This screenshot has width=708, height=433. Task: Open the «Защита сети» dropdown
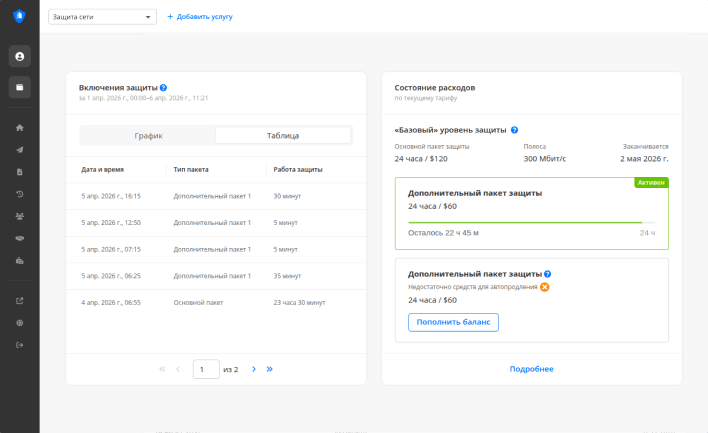102,17
